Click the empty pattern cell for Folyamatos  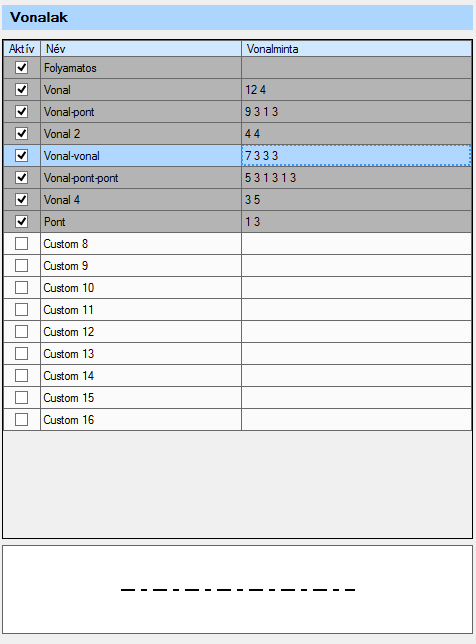[x=356, y=68]
